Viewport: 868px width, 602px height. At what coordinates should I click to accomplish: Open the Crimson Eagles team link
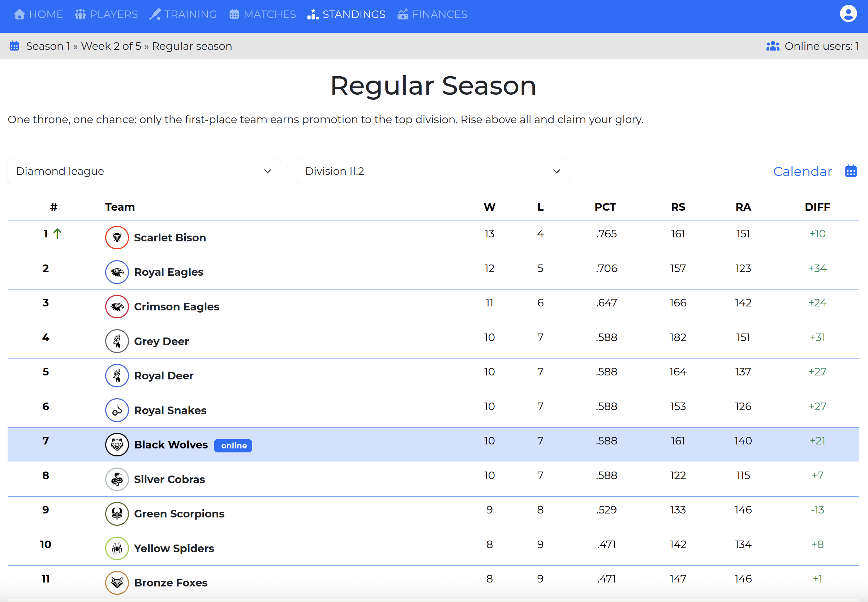click(x=176, y=307)
